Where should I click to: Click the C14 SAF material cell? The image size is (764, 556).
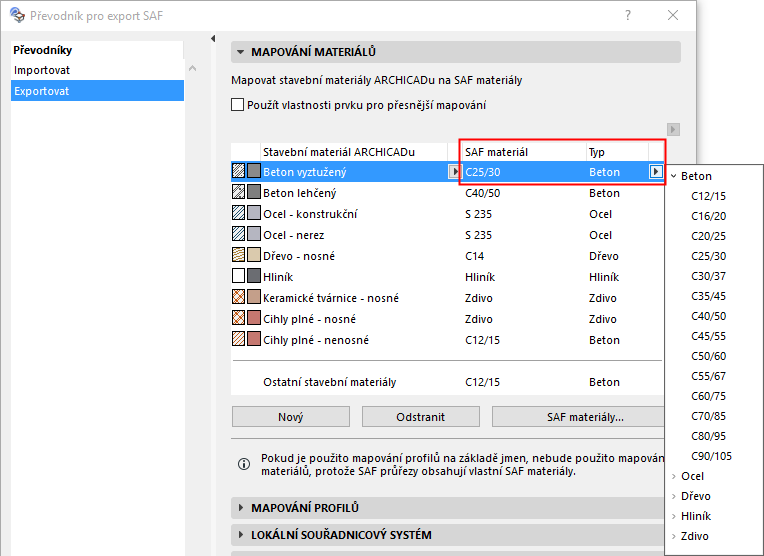[475, 256]
